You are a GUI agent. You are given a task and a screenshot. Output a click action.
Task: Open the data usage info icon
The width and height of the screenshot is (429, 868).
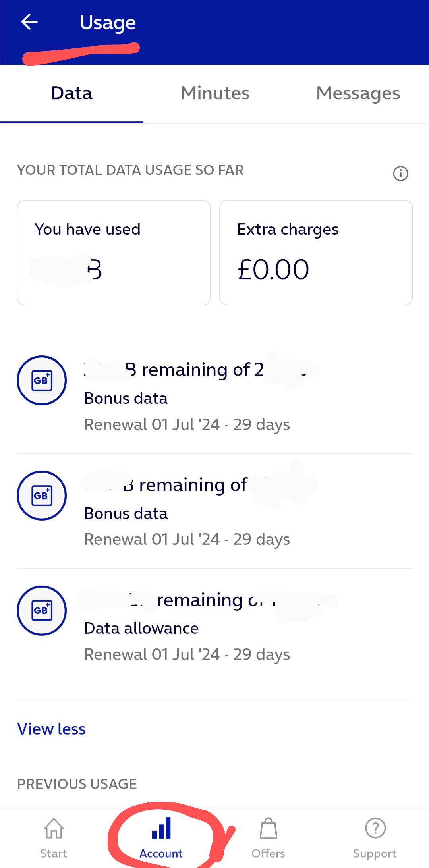click(x=400, y=174)
